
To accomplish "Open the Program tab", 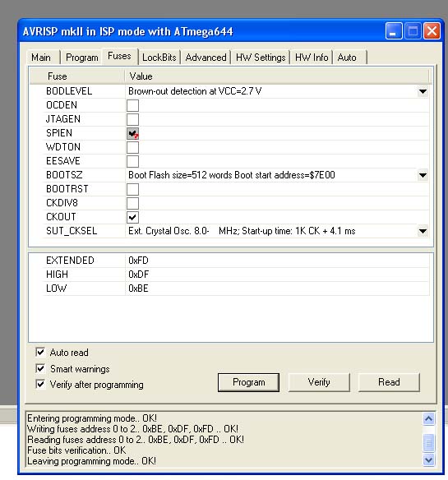I will click(x=81, y=58).
